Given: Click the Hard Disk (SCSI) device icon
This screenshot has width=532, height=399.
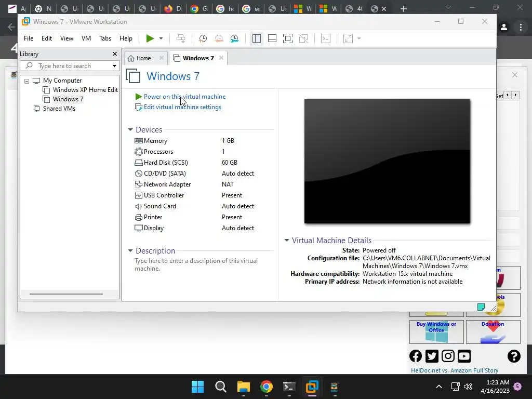Looking at the screenshot, I should [x=138, y=163].
